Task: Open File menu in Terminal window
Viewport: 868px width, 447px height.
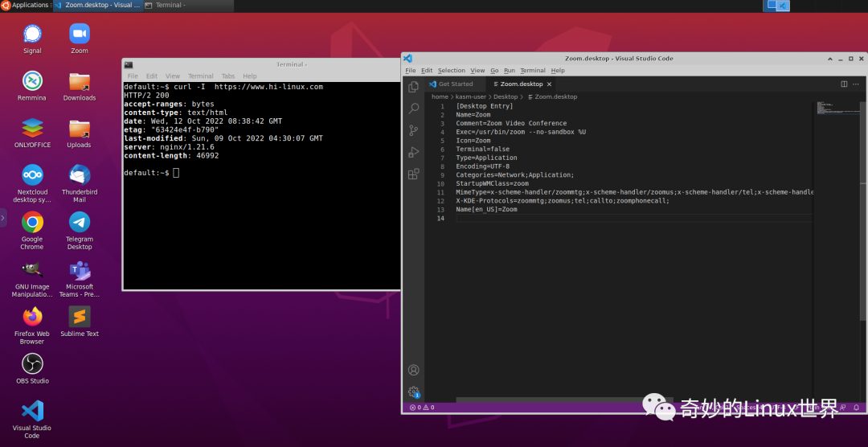Action: coord(133,76)
